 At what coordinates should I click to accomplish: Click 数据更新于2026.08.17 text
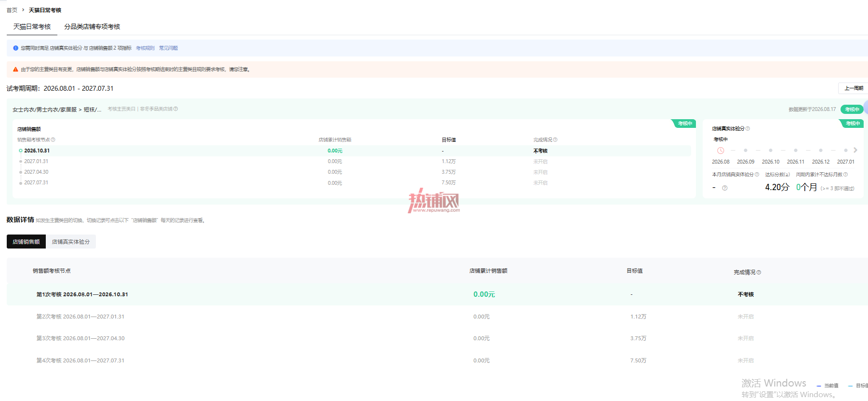pyautogui.click(x=812, y=110)
